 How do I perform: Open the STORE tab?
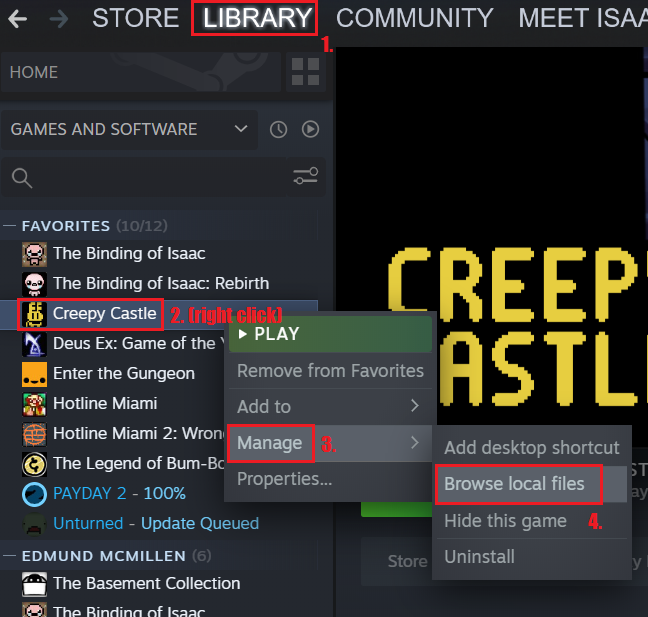(136, 18)
